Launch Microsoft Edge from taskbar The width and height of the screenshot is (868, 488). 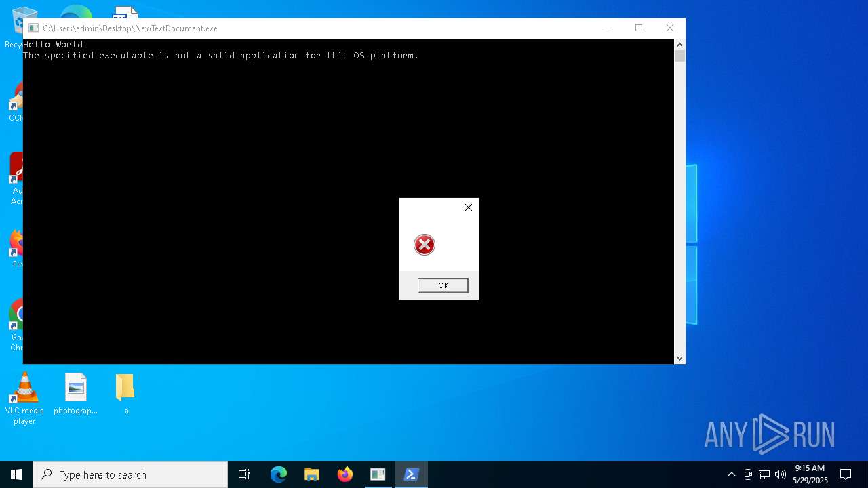(279, 474)
